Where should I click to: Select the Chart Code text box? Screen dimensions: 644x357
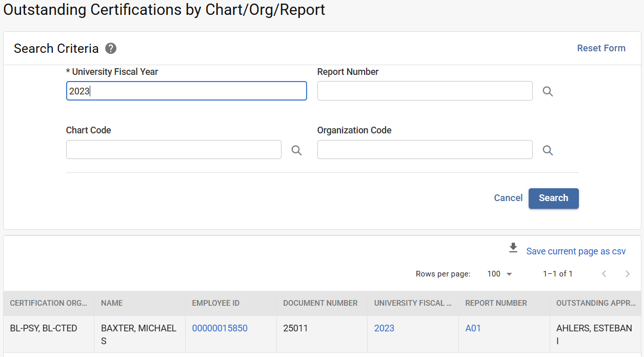coord(174,150)
